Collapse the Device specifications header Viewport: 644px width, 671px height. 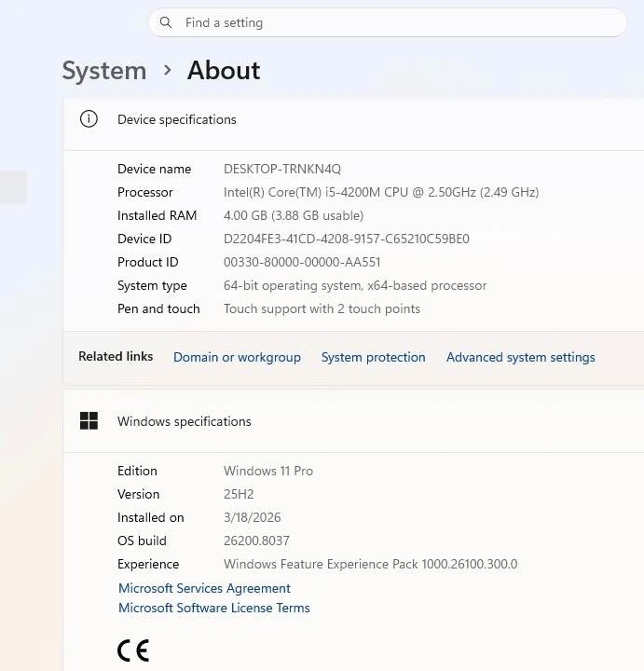coord(353,124)
